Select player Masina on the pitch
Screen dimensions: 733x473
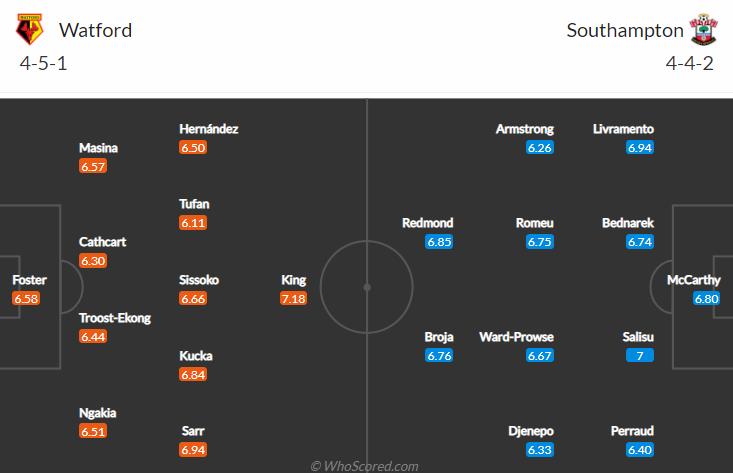[99, 148]
